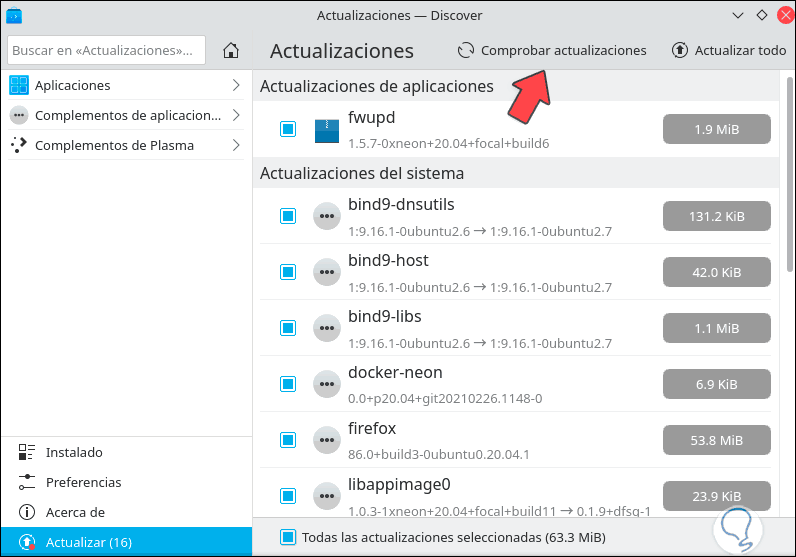
Task: Click the fwupd package icon
Action: [326, 130]
